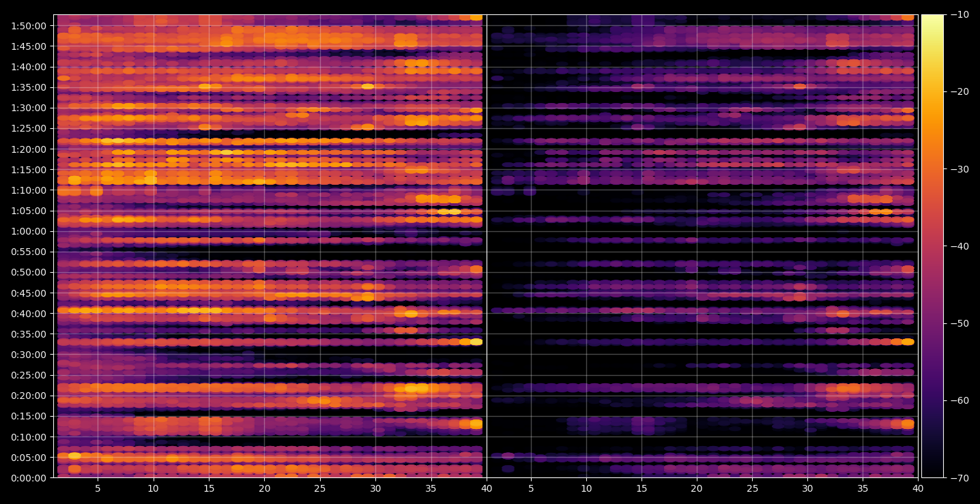Click the −10 colorbar label
Image resolution: width=980 pixels, height=504 pixels.
pos(960,15)
